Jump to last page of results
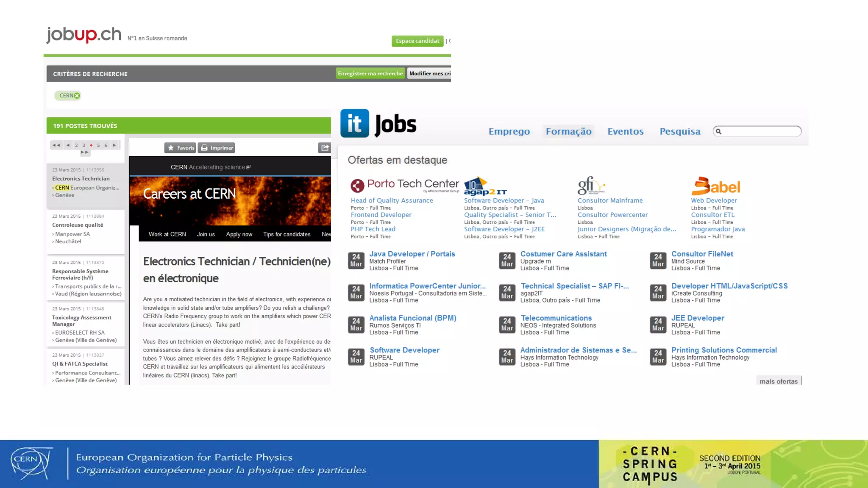Screen dimensions: 868x488 [85, 152]
